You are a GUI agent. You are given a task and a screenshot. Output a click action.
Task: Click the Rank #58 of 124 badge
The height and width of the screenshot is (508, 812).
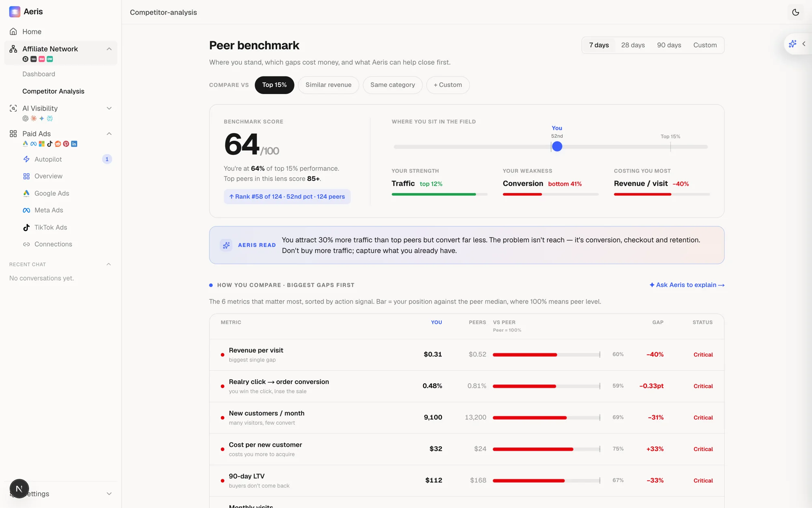(x=287, y=197)
